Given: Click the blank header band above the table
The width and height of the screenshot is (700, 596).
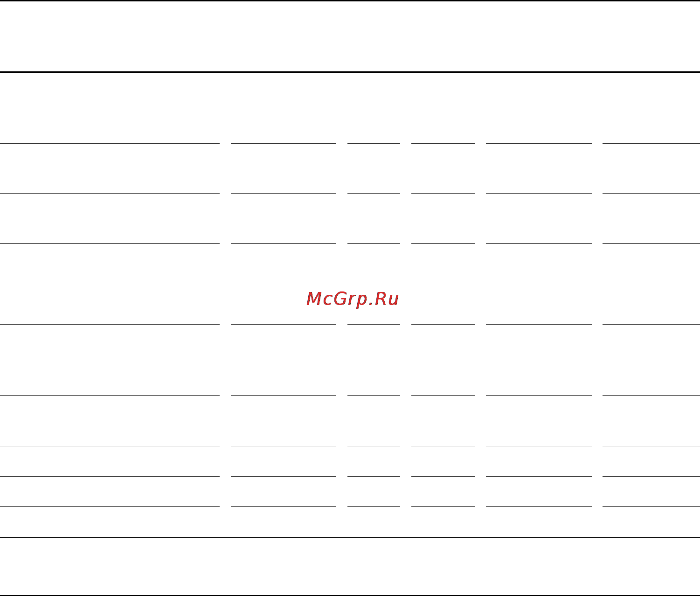Looking at the screenshot, I should click(350, 36).
